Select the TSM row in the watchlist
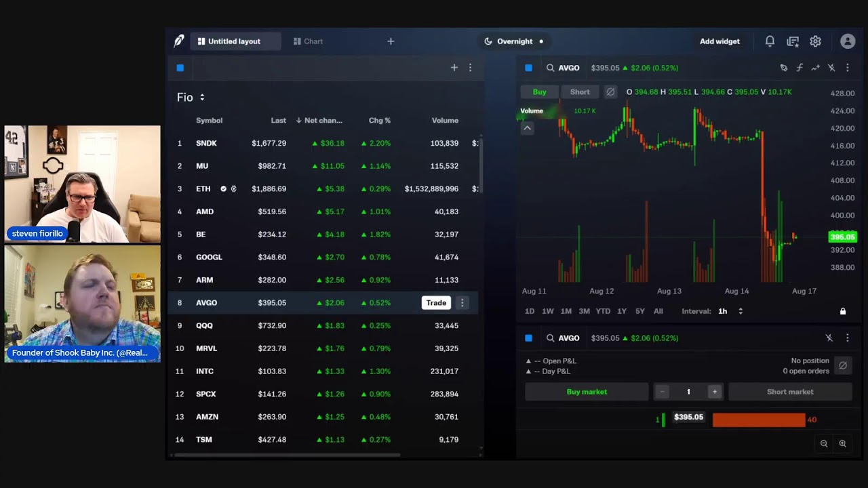 (x=324, y=440)
